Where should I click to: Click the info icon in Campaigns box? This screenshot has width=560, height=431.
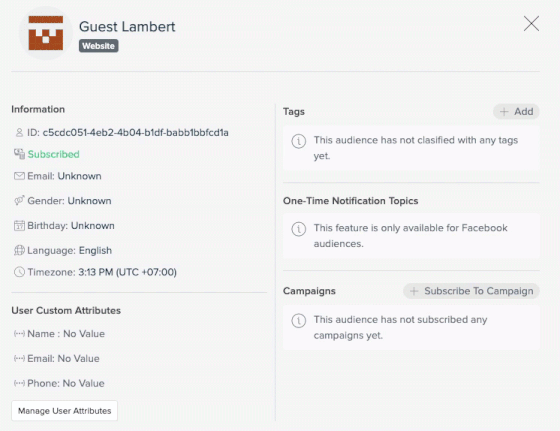[x=299, y=320]
